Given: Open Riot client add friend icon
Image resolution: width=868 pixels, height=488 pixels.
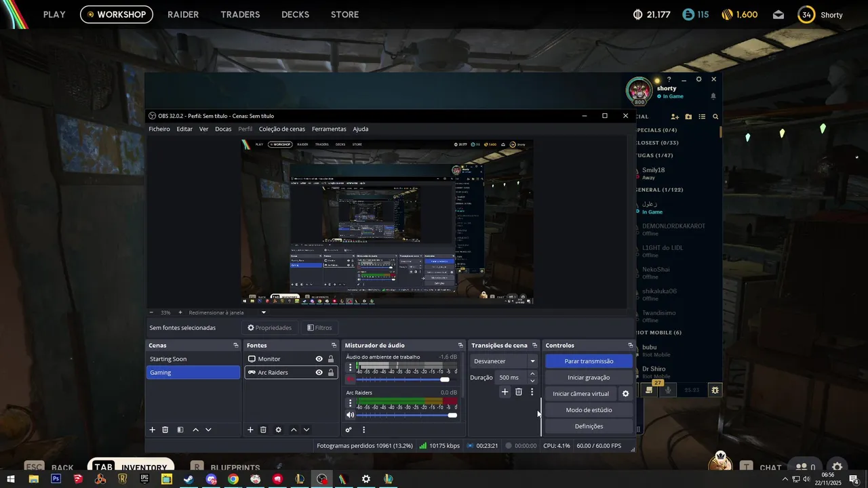Looking at the screenshot, I should tap(675, 117).
